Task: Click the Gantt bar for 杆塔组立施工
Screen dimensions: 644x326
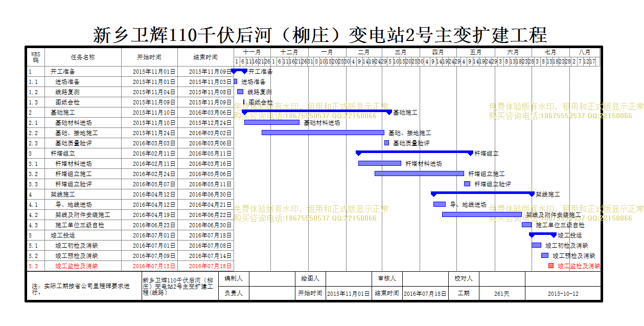Action: [419, 173]
